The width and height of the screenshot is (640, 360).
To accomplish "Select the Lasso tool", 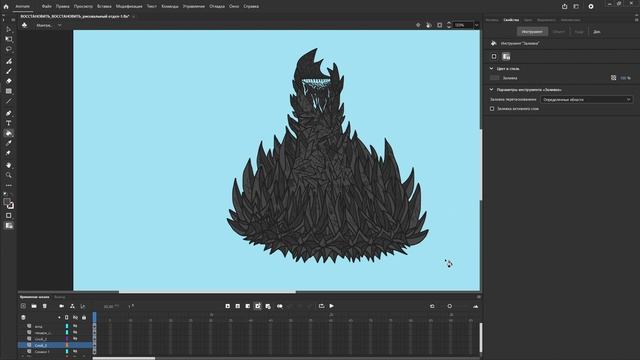I will [x=9, y=49].
